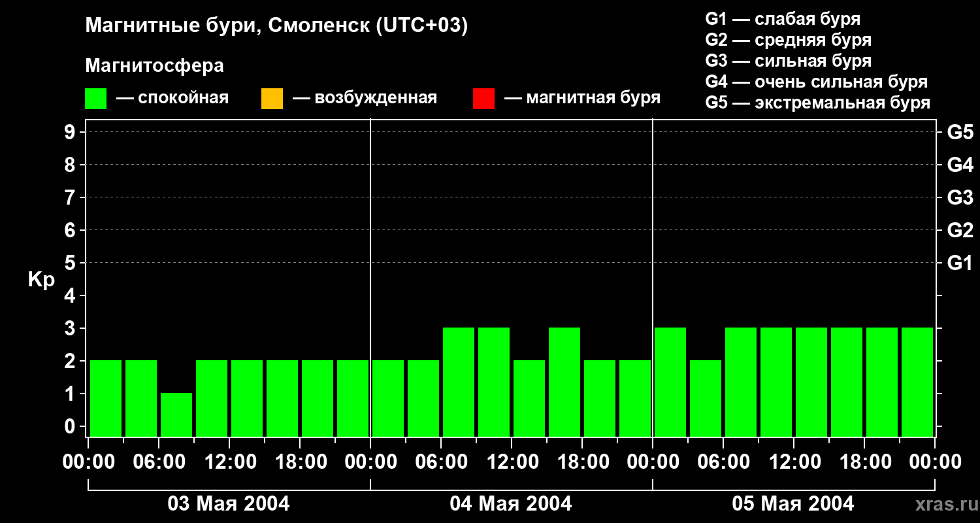980x523 pixels.
Task: Click the first bar of 03 May at 00:00
Action: (106, 398)
